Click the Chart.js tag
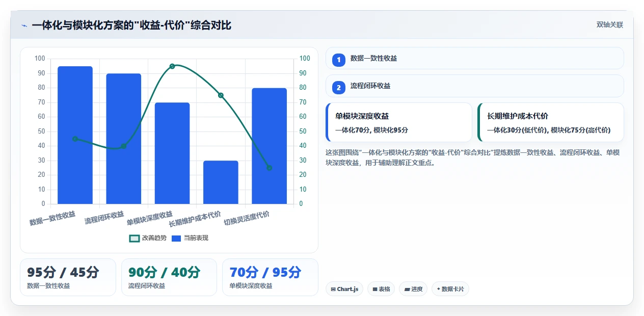 click(344, 289)
